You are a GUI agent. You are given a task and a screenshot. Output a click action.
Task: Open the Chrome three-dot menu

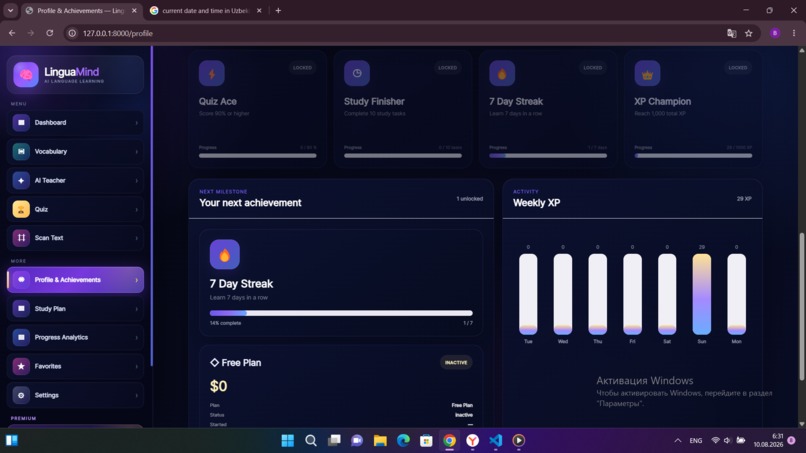pos(794,33)
